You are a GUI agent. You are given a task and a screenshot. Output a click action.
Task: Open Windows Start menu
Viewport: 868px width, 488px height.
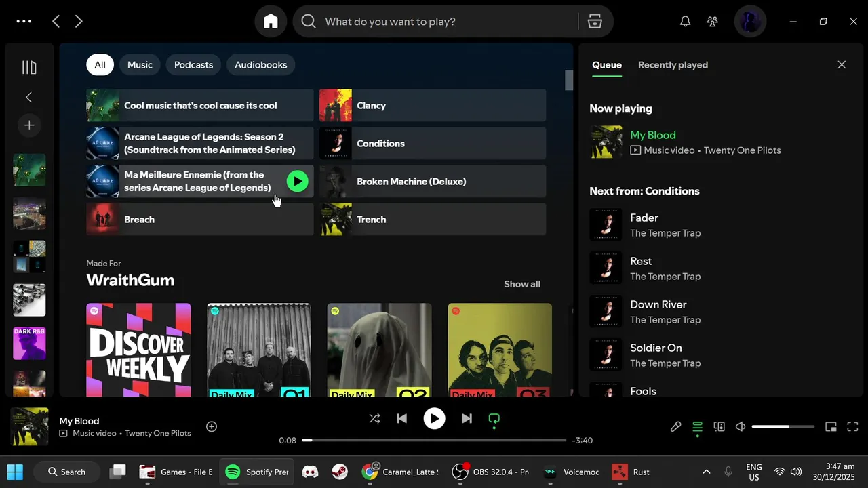point(15,472)
